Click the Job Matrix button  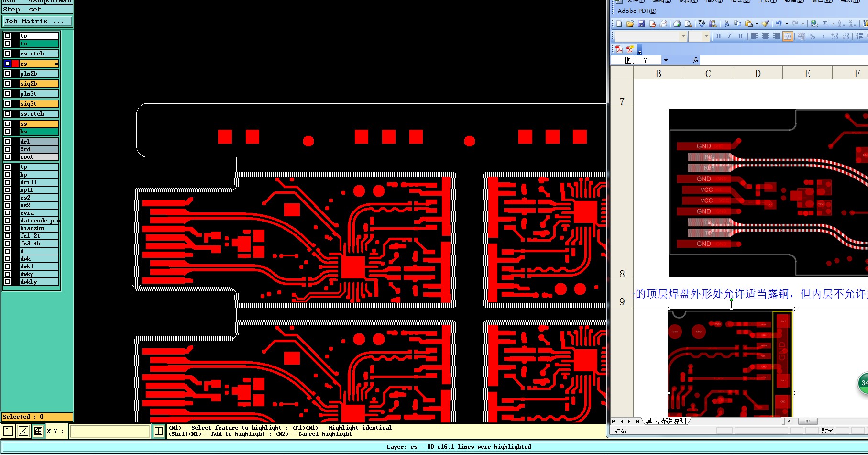click(x=37, y=22)
